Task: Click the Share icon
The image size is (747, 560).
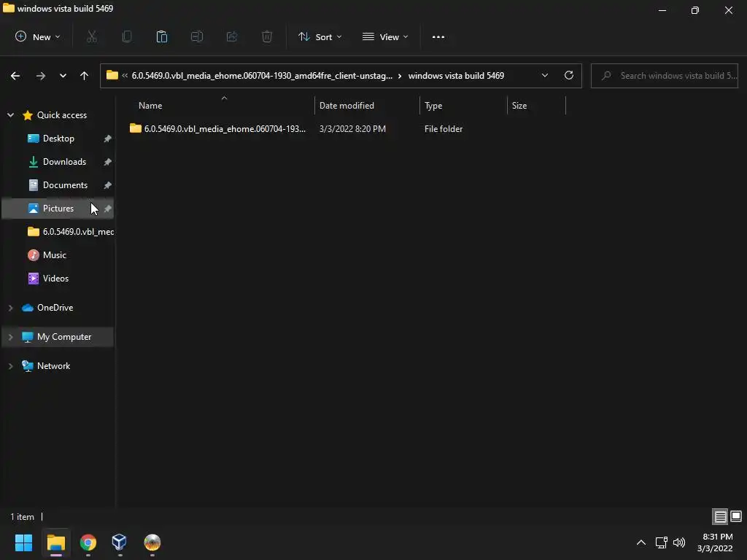Action: click(232, 36)
